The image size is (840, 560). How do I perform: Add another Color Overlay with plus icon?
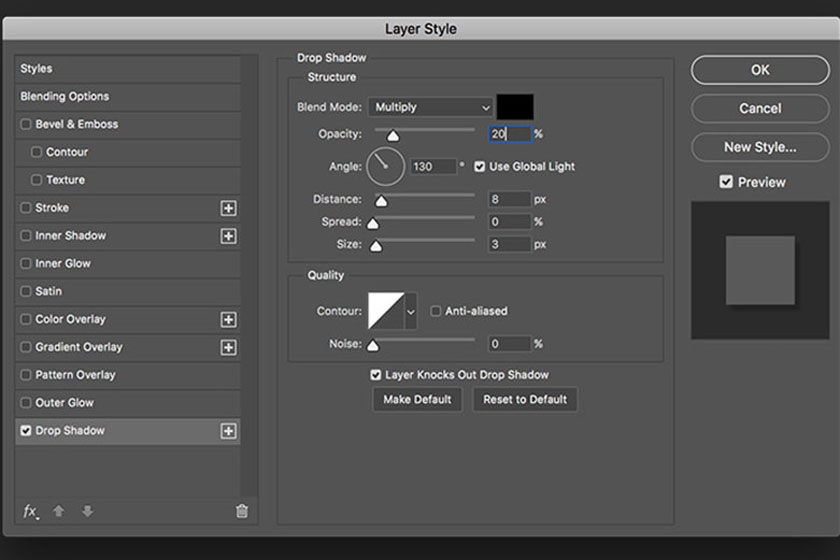tap(228, 319)
